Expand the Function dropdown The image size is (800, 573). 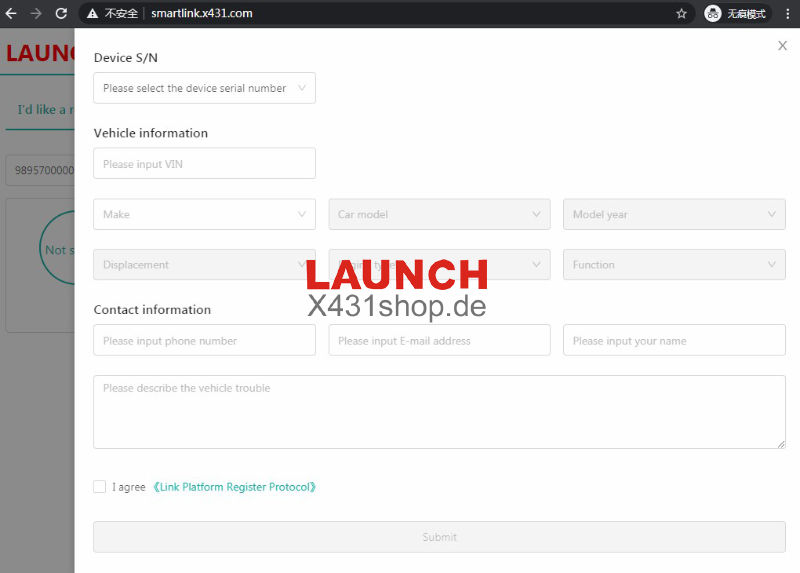click(x=673, y=265)
